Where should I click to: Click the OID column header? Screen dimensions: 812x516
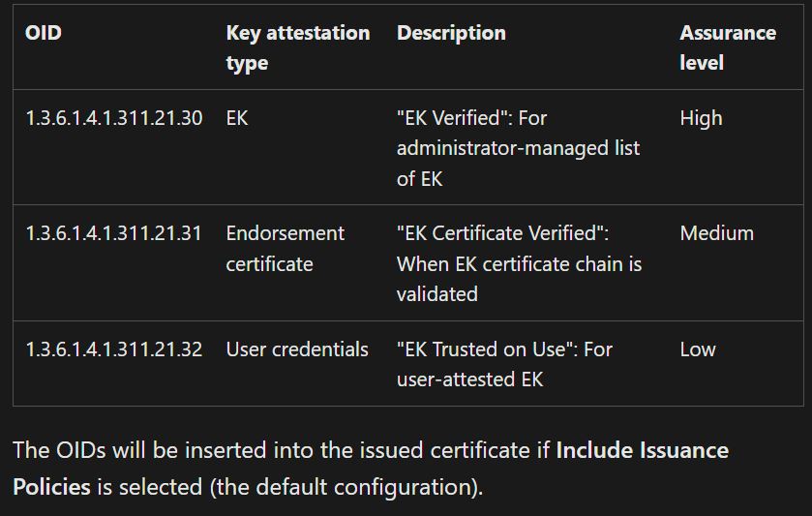(x=44, y=33)
